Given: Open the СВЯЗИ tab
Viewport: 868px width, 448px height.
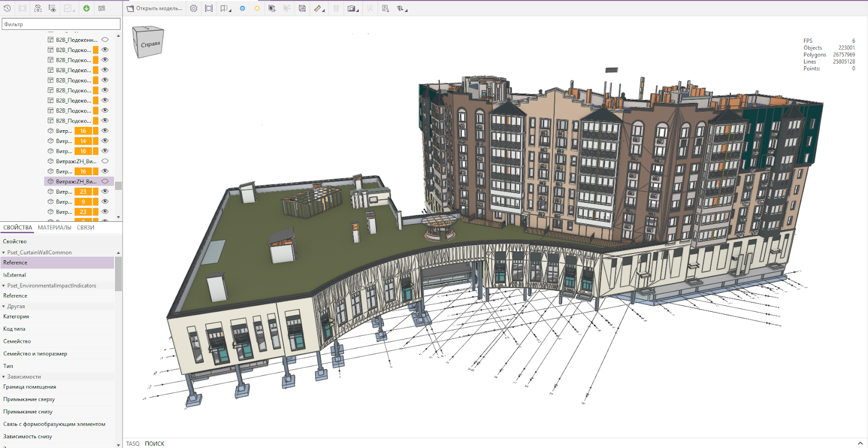Looking at the screenshot, I should (86, 228).
